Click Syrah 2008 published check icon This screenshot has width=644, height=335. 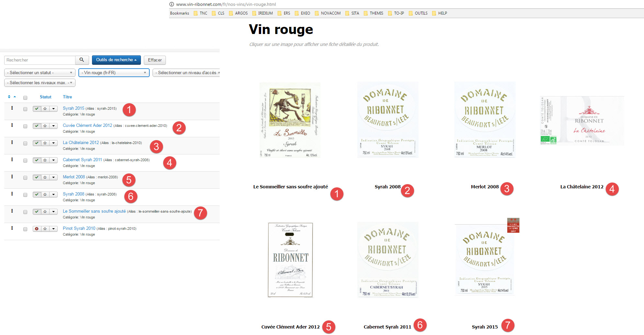[37, 195]
